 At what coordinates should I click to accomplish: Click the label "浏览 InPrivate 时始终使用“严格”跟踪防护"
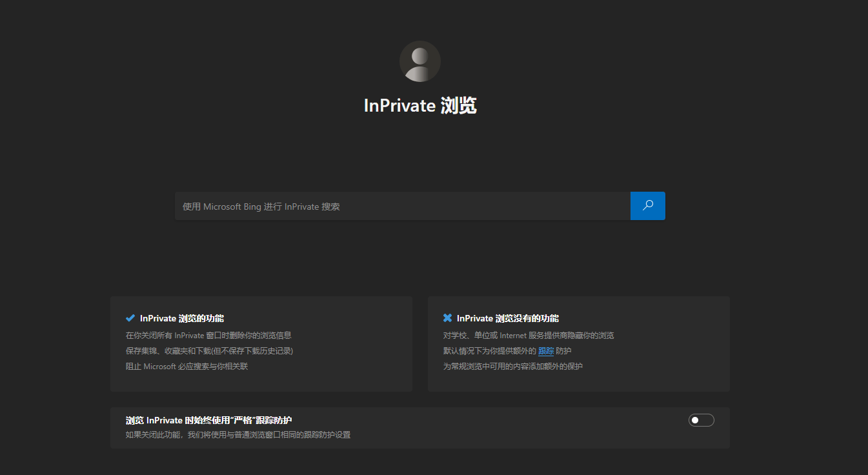(208, 421)
